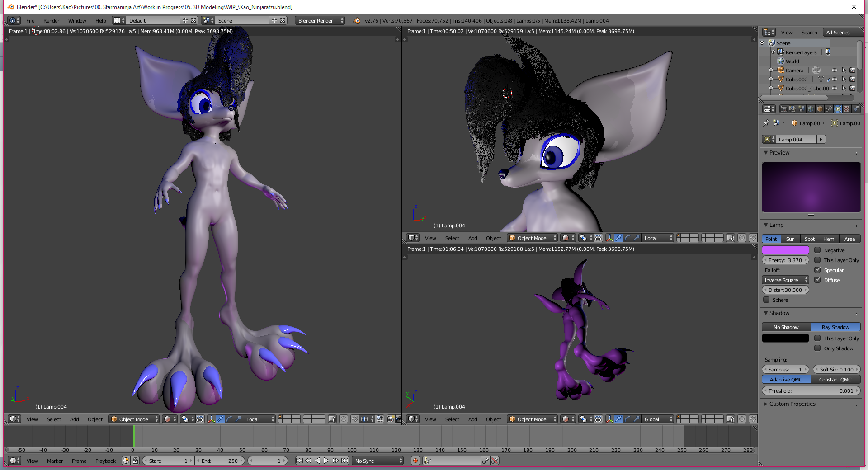Viewport: 868px width, 470px height.
Task: Open the Object properties tab cube icon
Action: [820, 109]
